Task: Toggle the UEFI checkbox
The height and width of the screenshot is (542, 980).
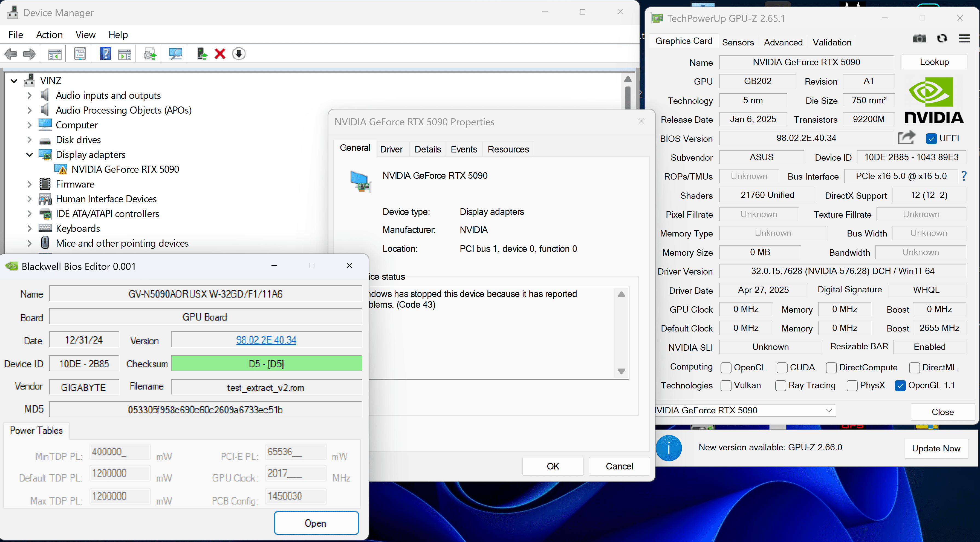Action: click(931, 139)
